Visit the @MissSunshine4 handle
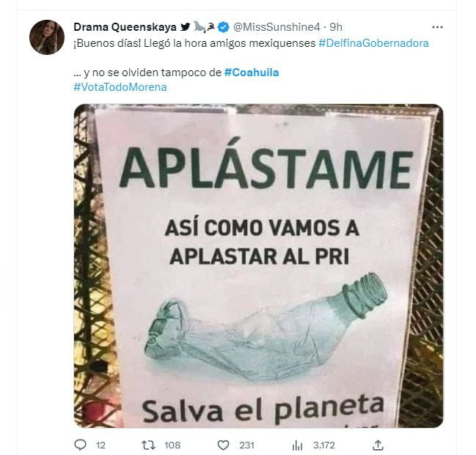 tap(277, 27)
